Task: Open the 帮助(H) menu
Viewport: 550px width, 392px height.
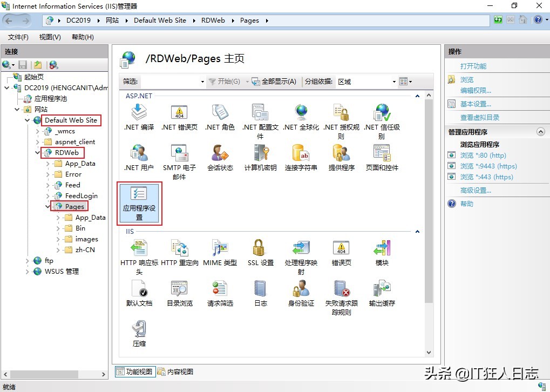Action: (x=83, y=37)
